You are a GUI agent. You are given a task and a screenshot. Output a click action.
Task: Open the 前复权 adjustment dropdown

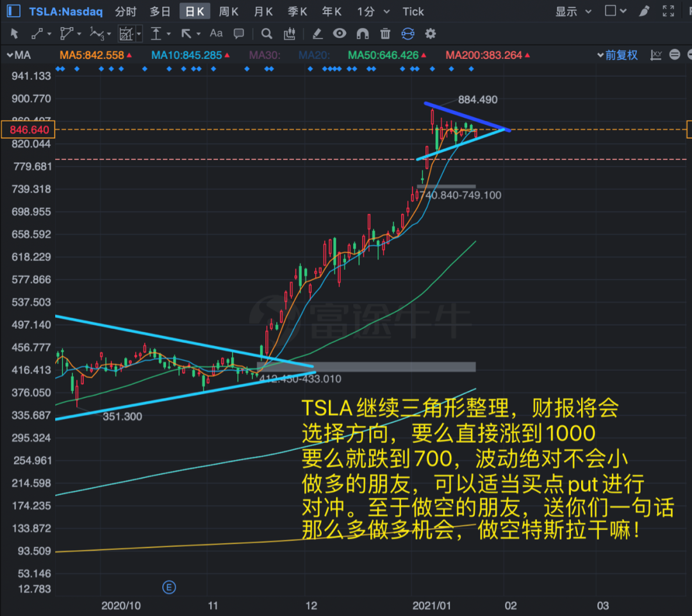[617, 55]
